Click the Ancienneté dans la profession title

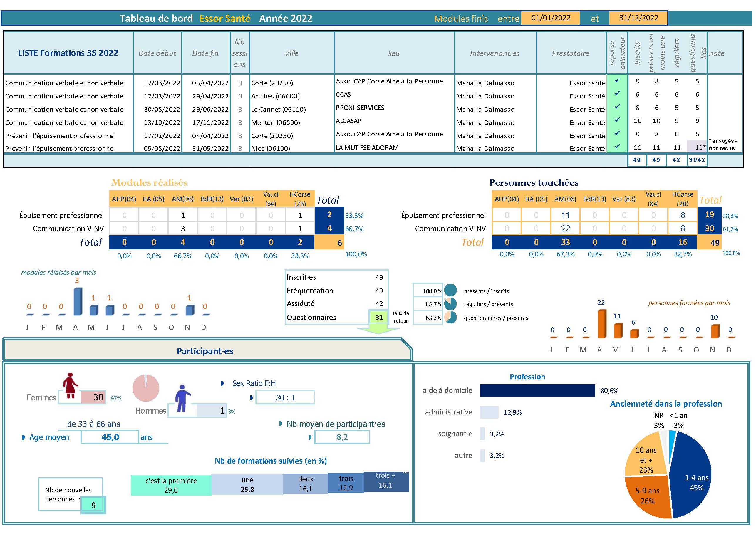point(666,404)
